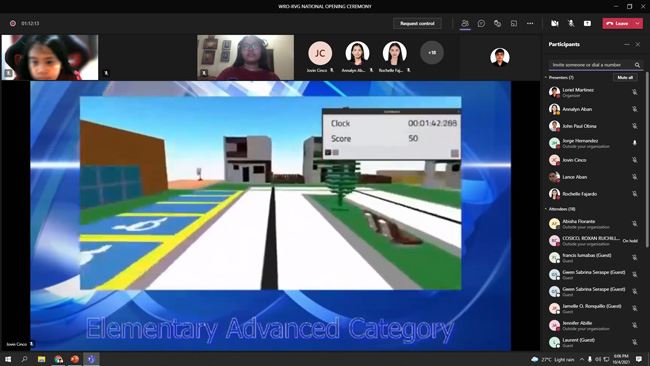Open the meeting chat icon
The height and width of the screenshot is (366, 650).
(x=481, y=24)
